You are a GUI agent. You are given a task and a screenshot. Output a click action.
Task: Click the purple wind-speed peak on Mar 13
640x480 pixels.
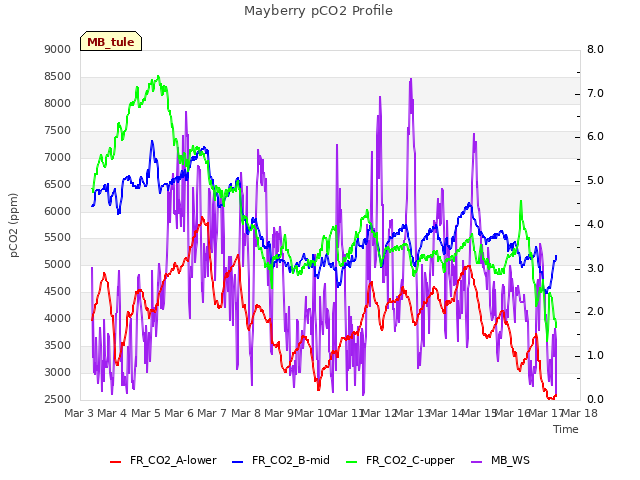pos(411,79)
